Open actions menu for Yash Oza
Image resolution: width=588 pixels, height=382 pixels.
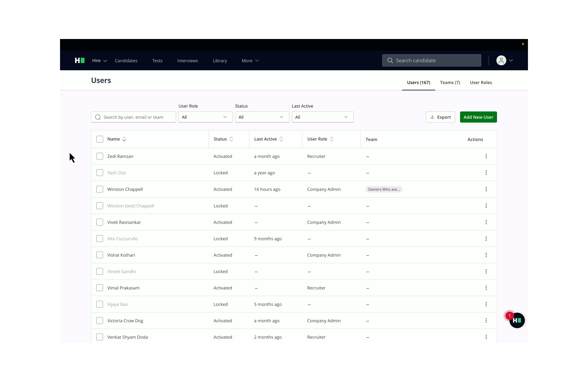(x=486, y=173)
